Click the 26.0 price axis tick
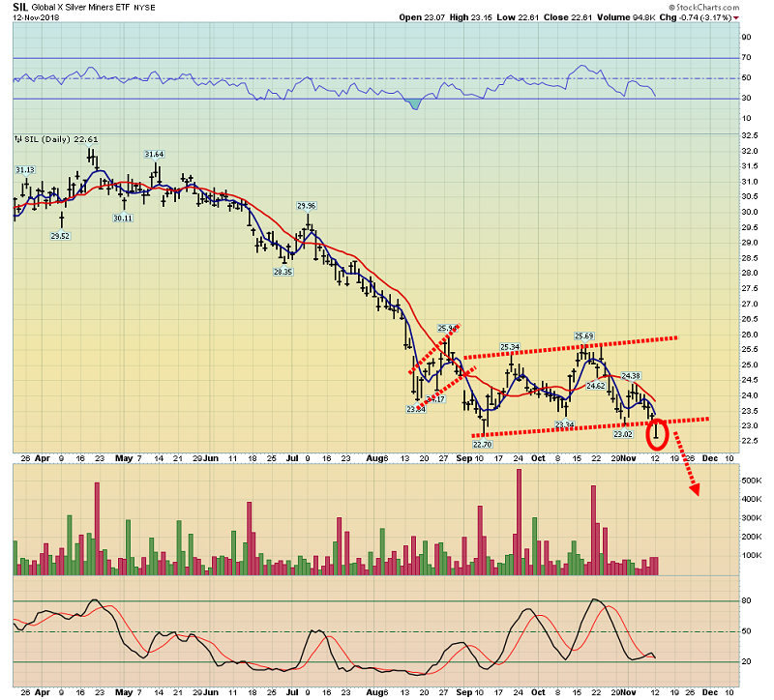This screenshot has width=774, height=700. [751, 334]
